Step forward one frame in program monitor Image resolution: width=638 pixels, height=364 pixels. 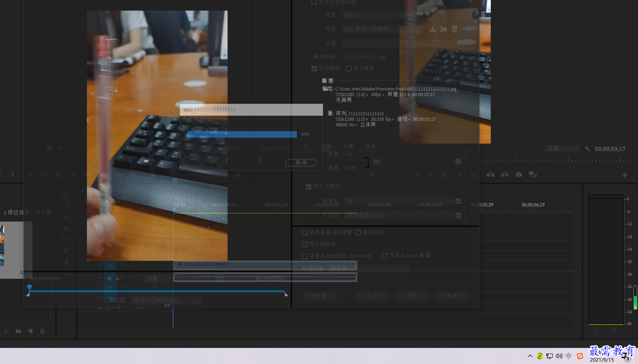pyautogui.click(x=459, y=175)
